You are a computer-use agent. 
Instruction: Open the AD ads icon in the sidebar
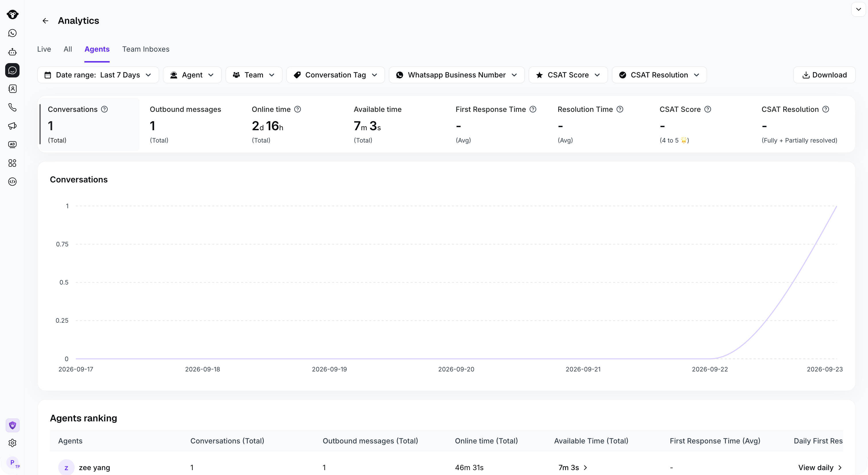[x=12, y=144]
